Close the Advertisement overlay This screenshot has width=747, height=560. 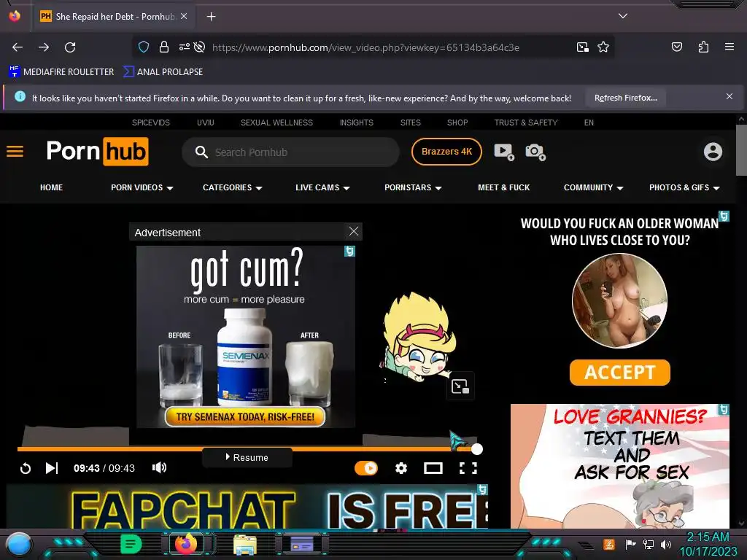(354, 231)
